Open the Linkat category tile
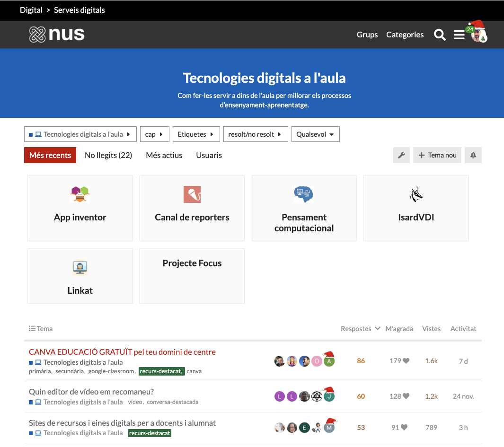Image resolution: width=504 pixels, height=447 pixels. 80,276
